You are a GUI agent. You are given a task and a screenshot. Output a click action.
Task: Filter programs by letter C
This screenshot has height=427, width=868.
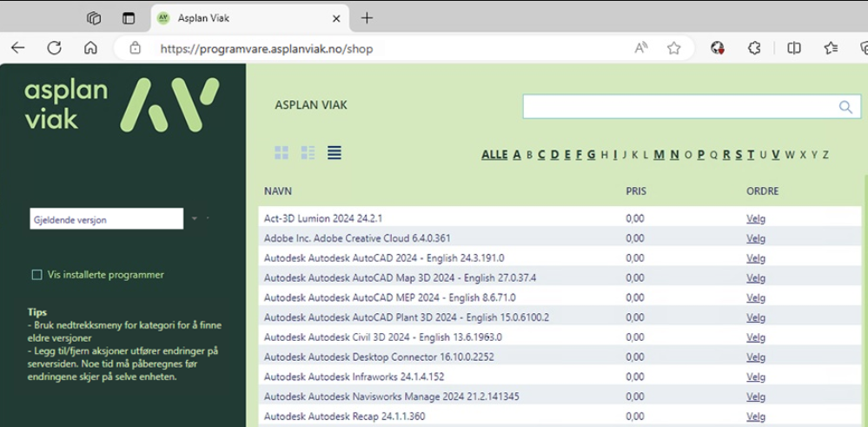coord(541,155)
